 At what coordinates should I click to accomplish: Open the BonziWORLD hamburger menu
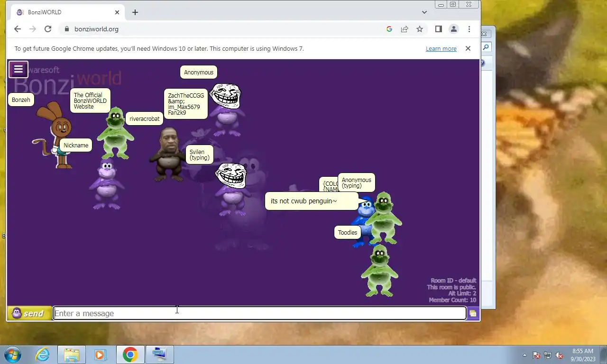(18, 70)
